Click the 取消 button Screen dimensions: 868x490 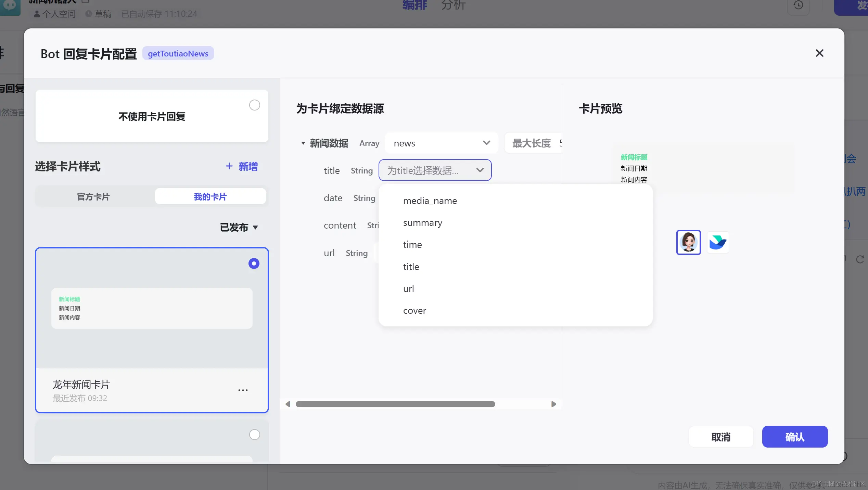pyautogui.click(x=721, y=437)
